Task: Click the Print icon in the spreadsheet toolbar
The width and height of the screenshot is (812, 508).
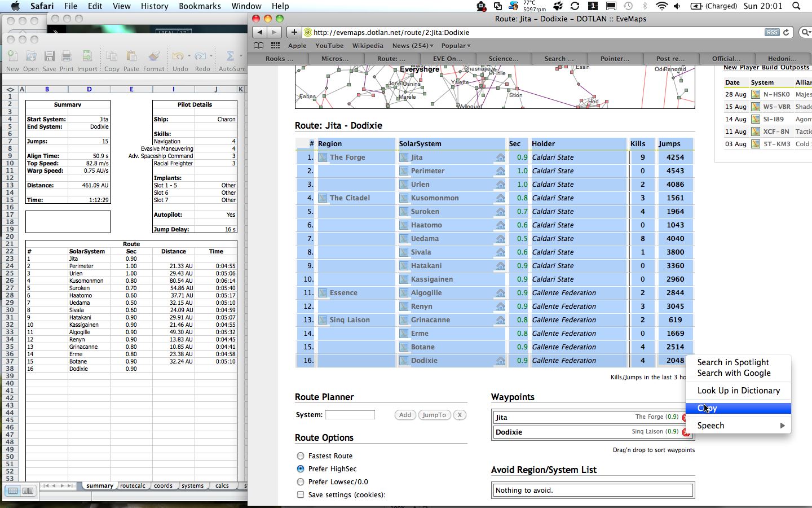Action: click(x=67, y=56)
